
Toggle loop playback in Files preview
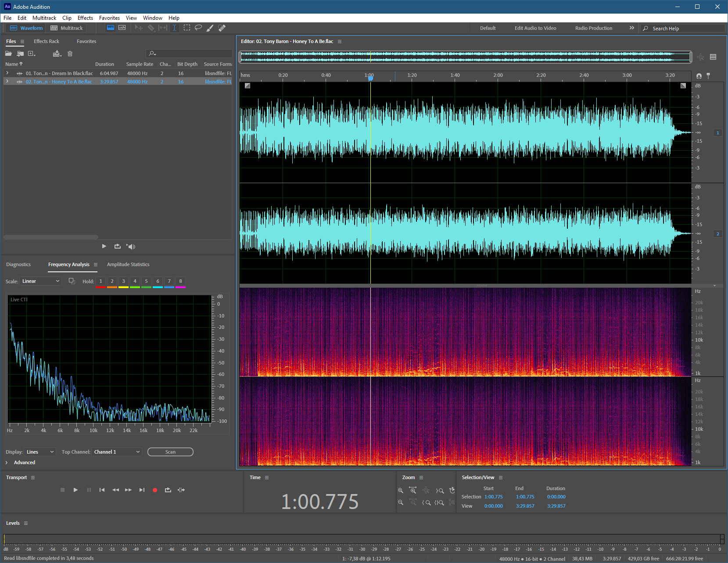(x=118, y=246)
